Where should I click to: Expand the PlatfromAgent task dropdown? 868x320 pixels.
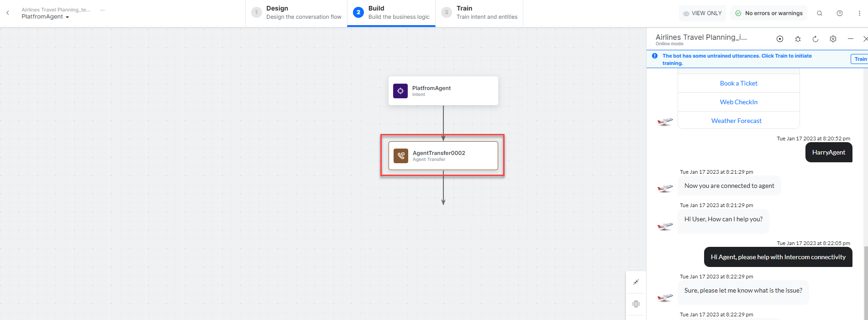67,17
